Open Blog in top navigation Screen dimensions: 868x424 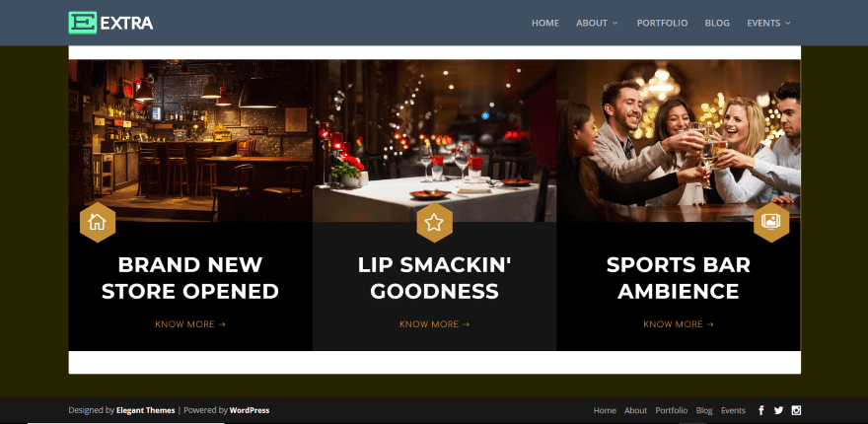(717, 23)
